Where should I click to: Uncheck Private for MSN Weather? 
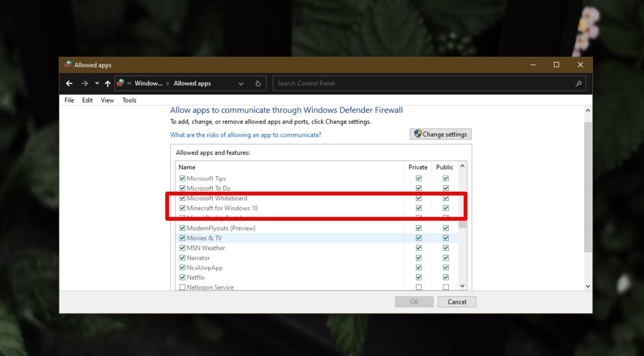point(419,248)
